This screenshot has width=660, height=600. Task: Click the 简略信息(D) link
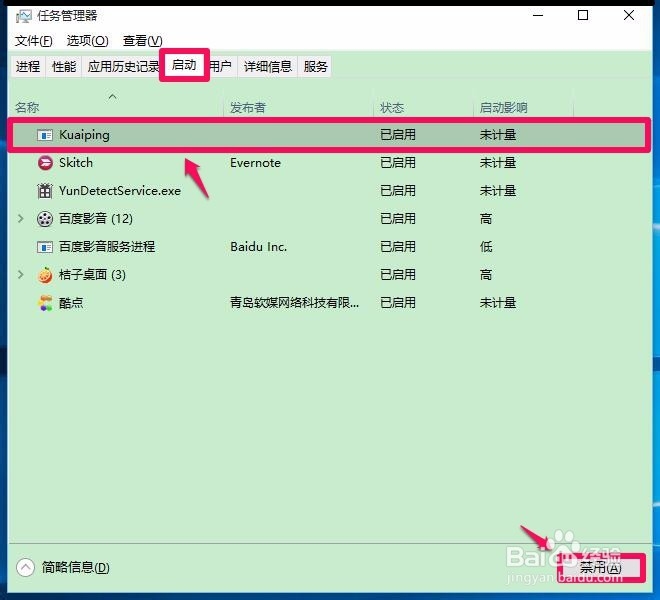pos(75,568)
